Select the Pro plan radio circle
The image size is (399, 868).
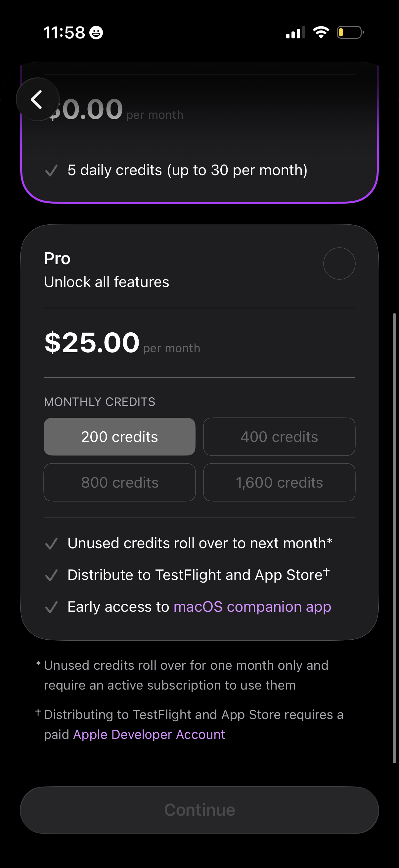[339, 264]
